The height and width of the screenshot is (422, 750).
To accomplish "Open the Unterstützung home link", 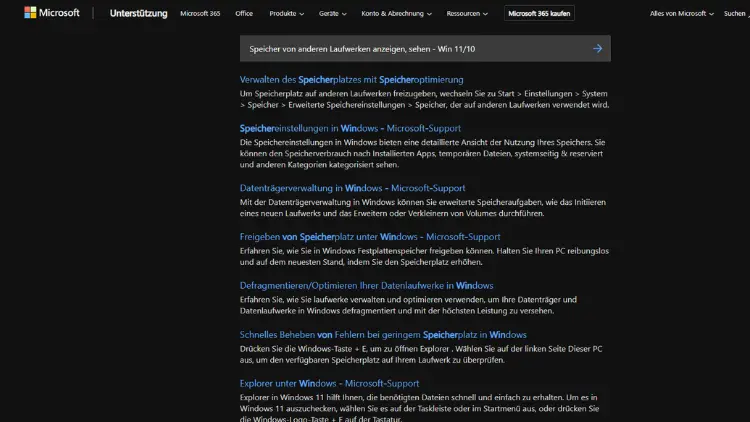I will (x=138, y=14).
